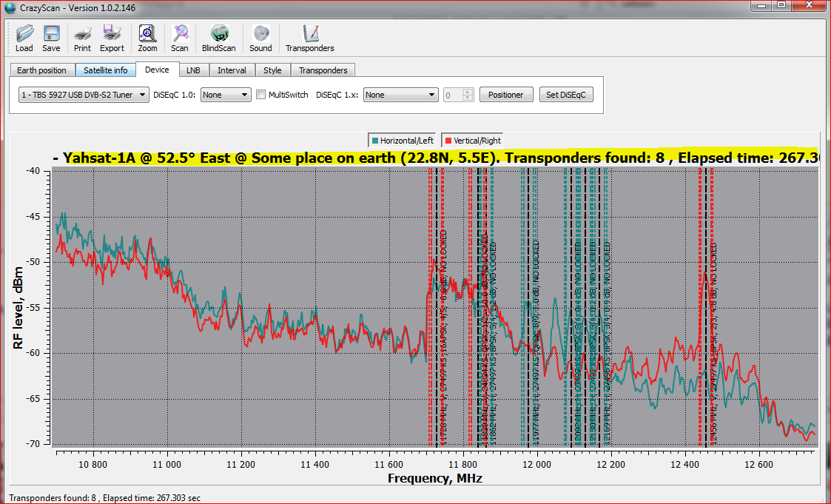This screenshot has height=504, width=831.
Task: Click the Positioner button
Action: [x=506, y=95]
